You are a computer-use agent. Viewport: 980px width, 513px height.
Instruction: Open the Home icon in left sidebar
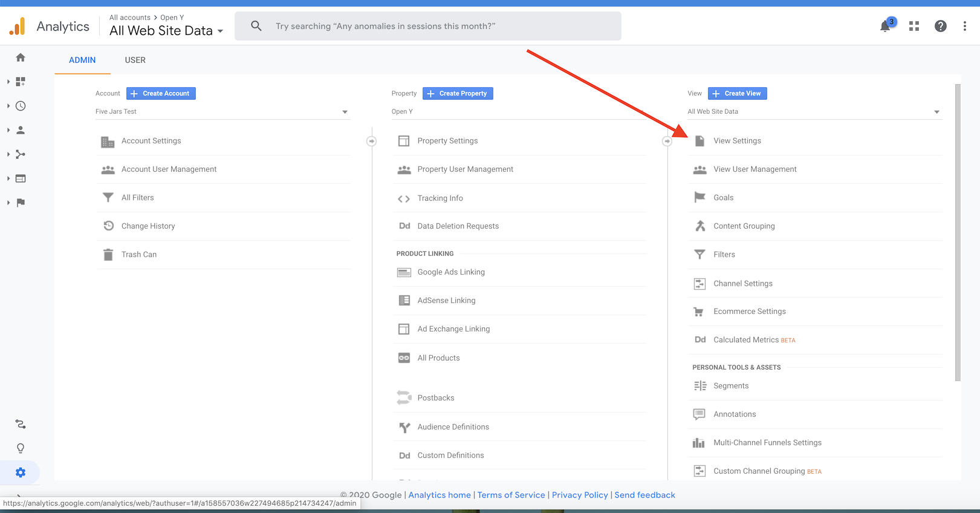coord(21,57)
